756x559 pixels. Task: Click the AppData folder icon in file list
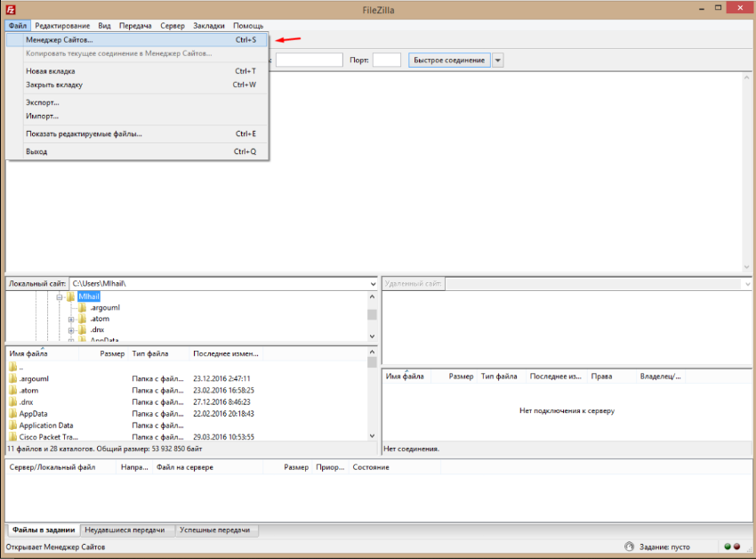coord(13,413)
